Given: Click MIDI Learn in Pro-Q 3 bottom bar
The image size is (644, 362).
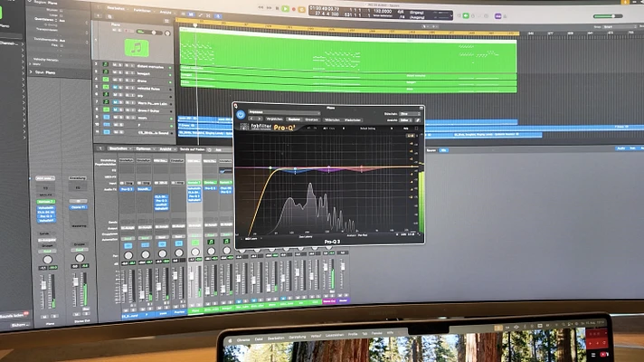Looking at the screenshot, I should point(251,238).
